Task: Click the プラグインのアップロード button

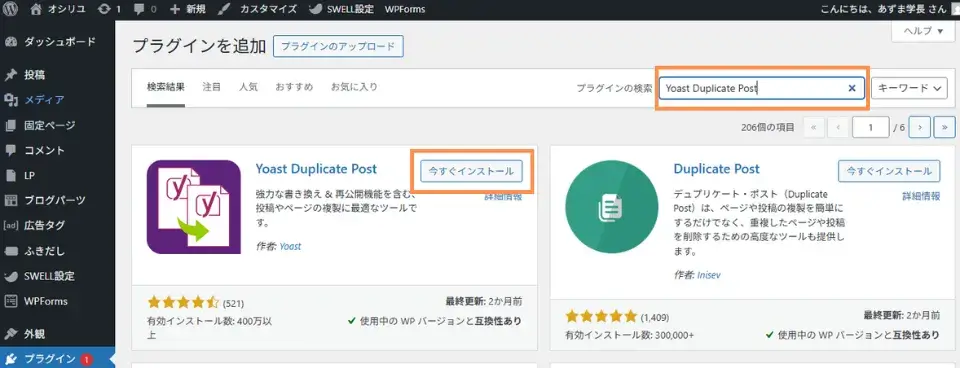Action: tap(338, 47)
